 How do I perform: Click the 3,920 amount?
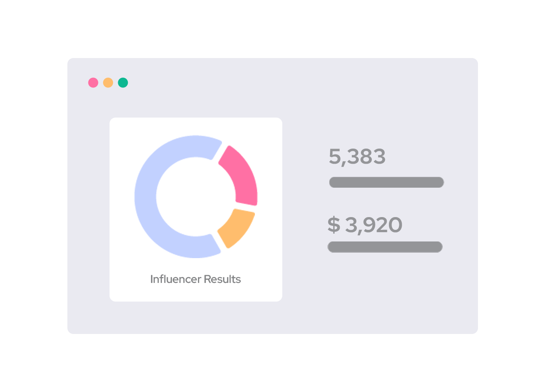tap(374, 225)
